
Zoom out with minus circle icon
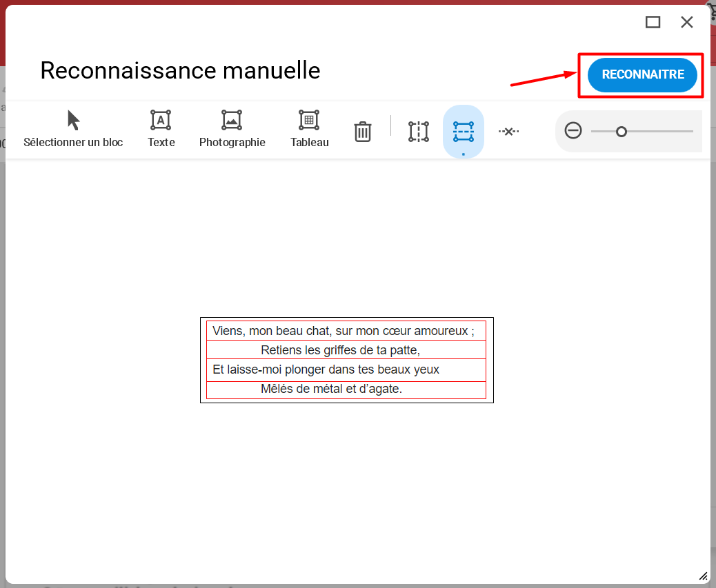tap(573, 131)
